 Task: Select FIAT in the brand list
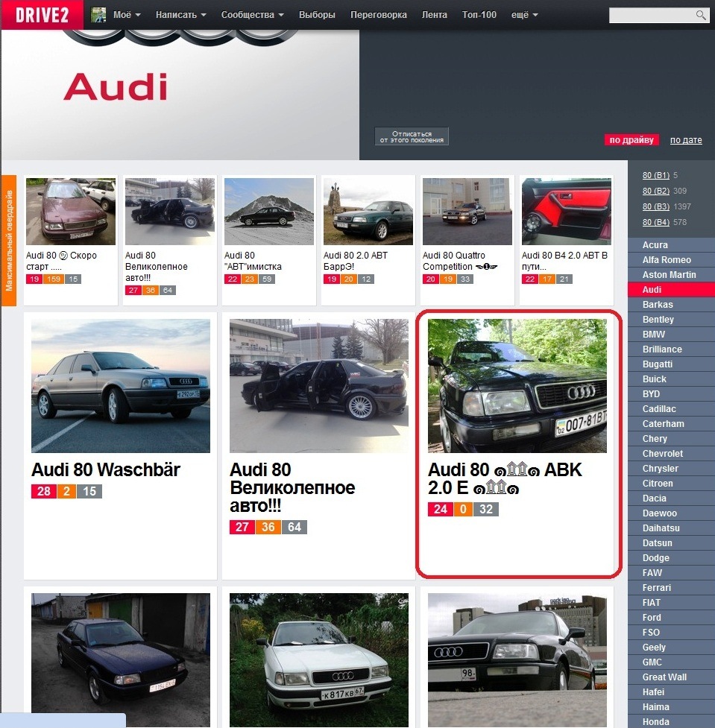[671, 603]
